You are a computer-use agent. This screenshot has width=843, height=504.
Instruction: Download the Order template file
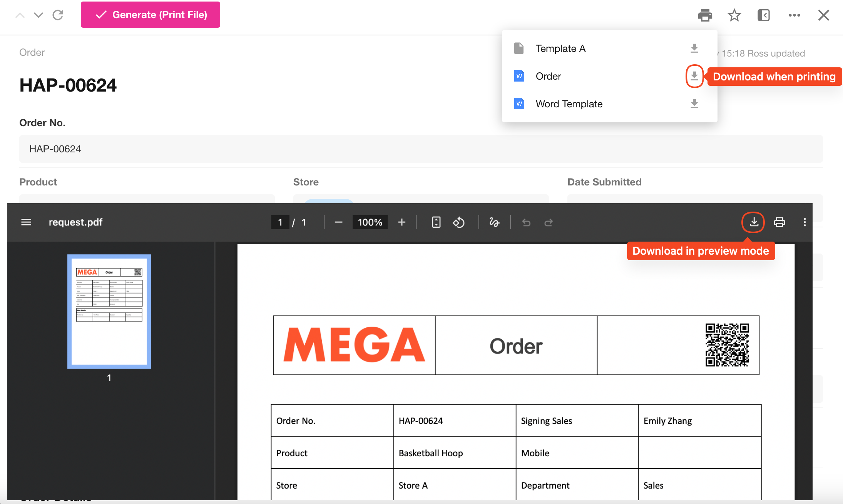pos(694,76)
